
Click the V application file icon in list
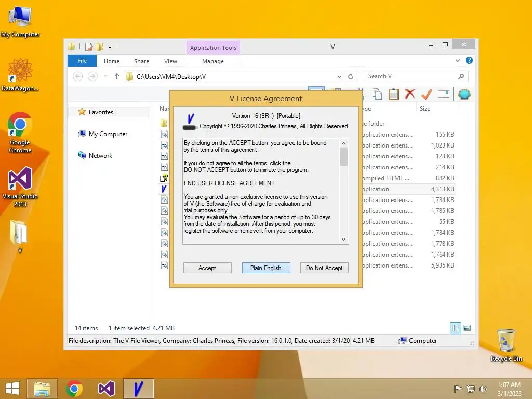164,189
